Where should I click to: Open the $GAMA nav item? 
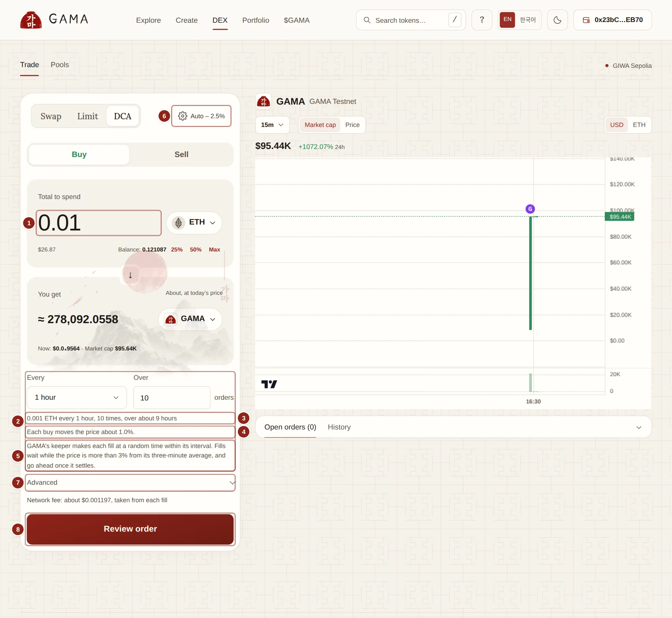pyautogui.click(x=296, y=20)
